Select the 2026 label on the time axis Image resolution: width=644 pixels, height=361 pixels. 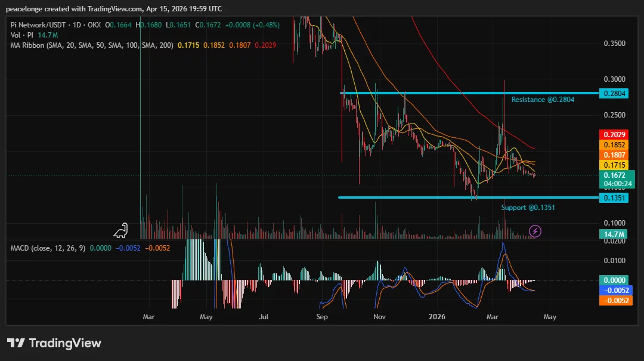tap(437, 317)
